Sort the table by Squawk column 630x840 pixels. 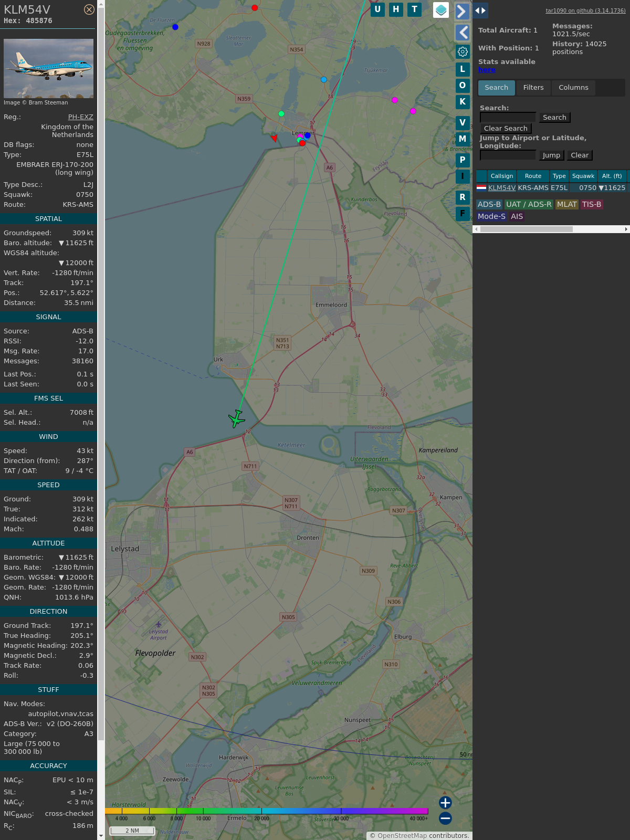tap(583, 176)
